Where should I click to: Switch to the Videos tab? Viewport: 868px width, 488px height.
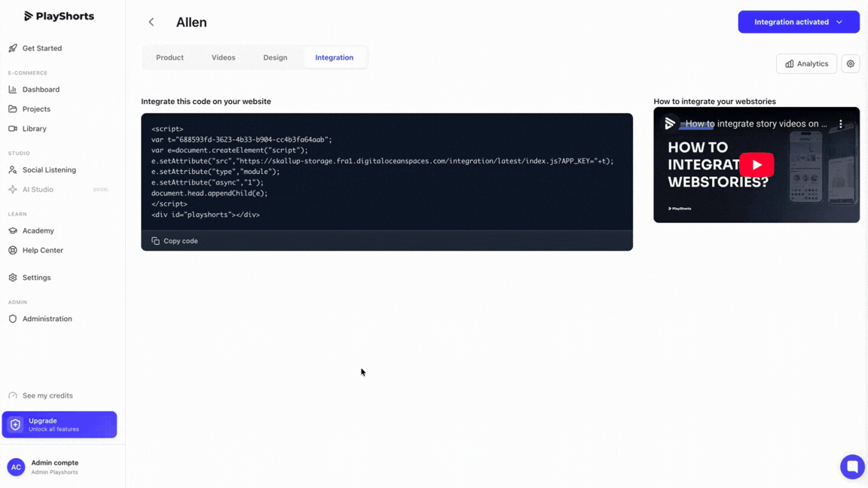(223, 57)
